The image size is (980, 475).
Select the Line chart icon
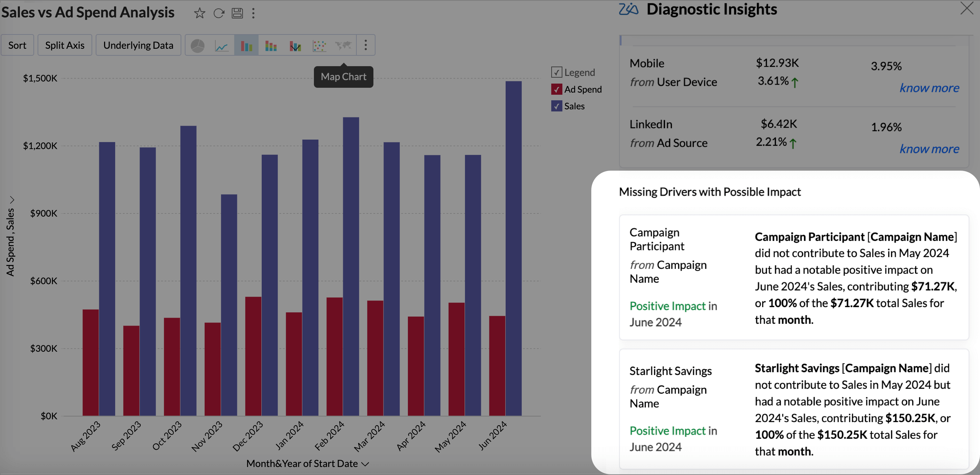click(x=222, y=46)
